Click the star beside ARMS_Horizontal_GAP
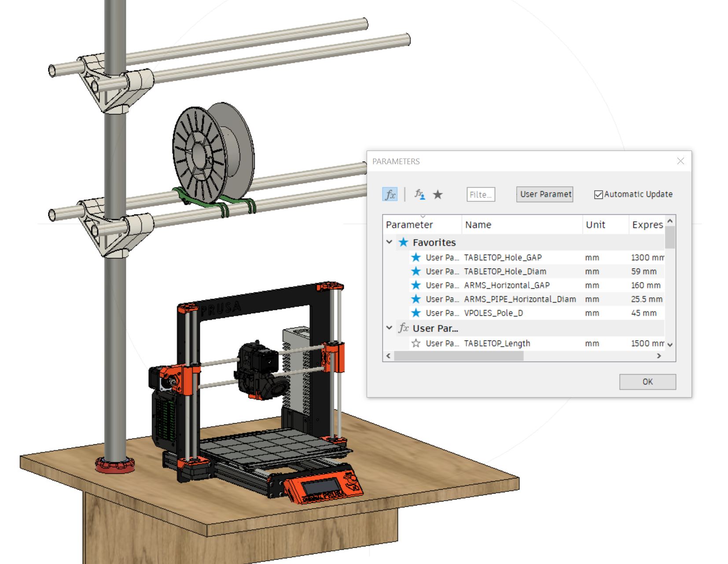 [x=415, y=285]
